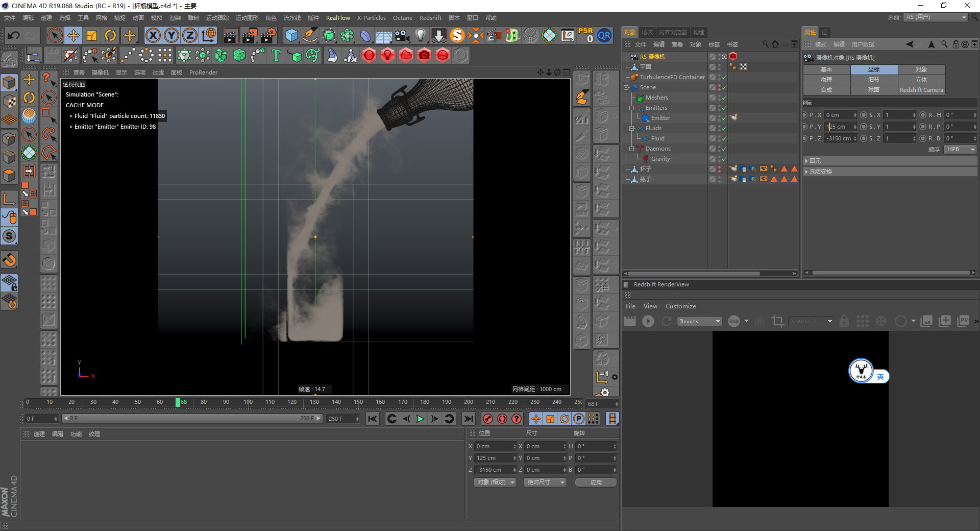This screenshot has width=980, height=531.
Task: Click the PSR reset icon
Action: coord(585,35)
